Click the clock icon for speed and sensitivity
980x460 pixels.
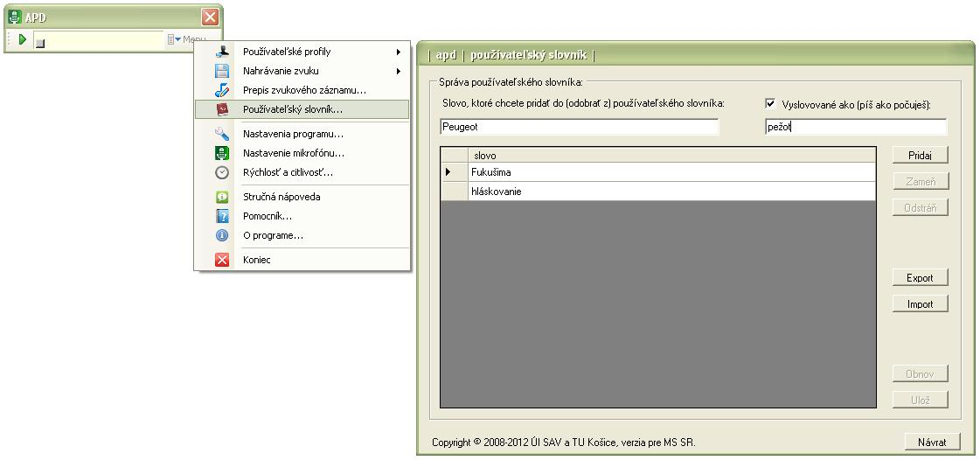click(222, 172)
